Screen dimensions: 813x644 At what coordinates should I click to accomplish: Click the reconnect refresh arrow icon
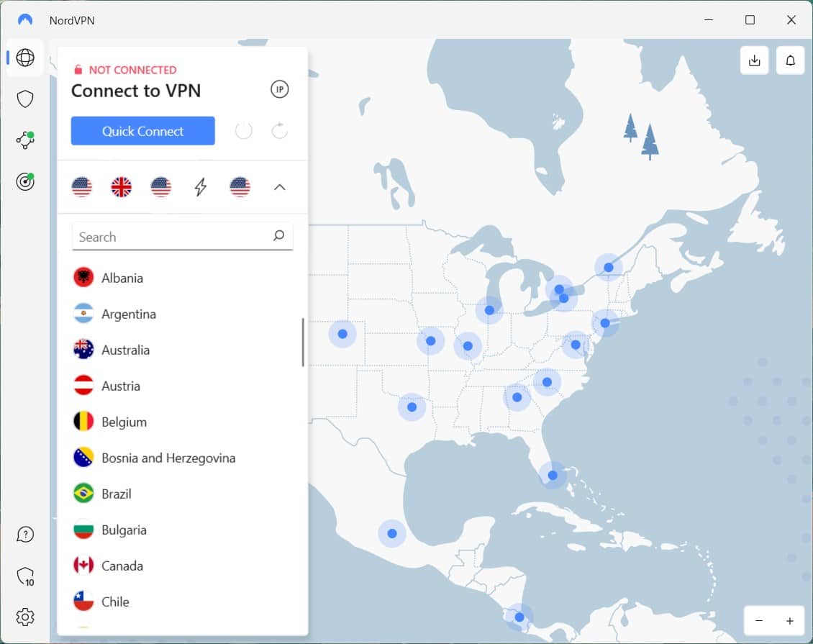(x=279, y=131)
